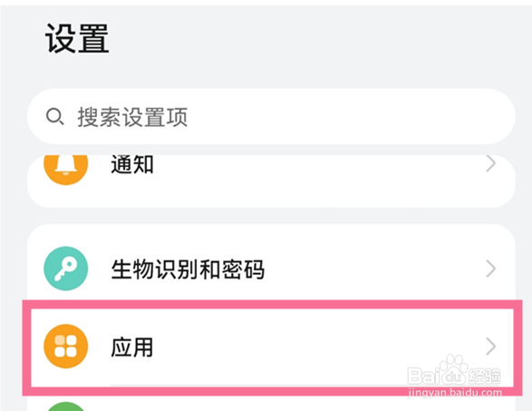
Task: Click the jingyan.baidu.com watermark link
Action: click(455, 392)
